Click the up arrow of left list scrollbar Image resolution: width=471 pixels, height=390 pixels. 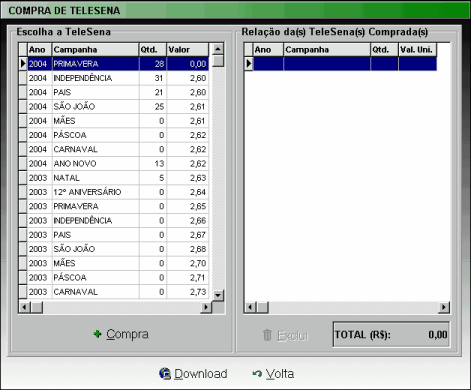(218, 49)
